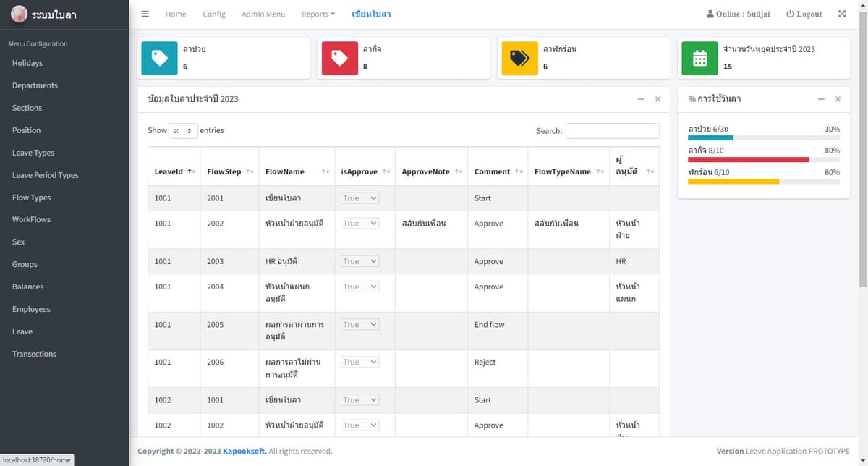868x466 pixels.
Task: Open the Show entries count dropdown
Action: (x=183, y=131)
